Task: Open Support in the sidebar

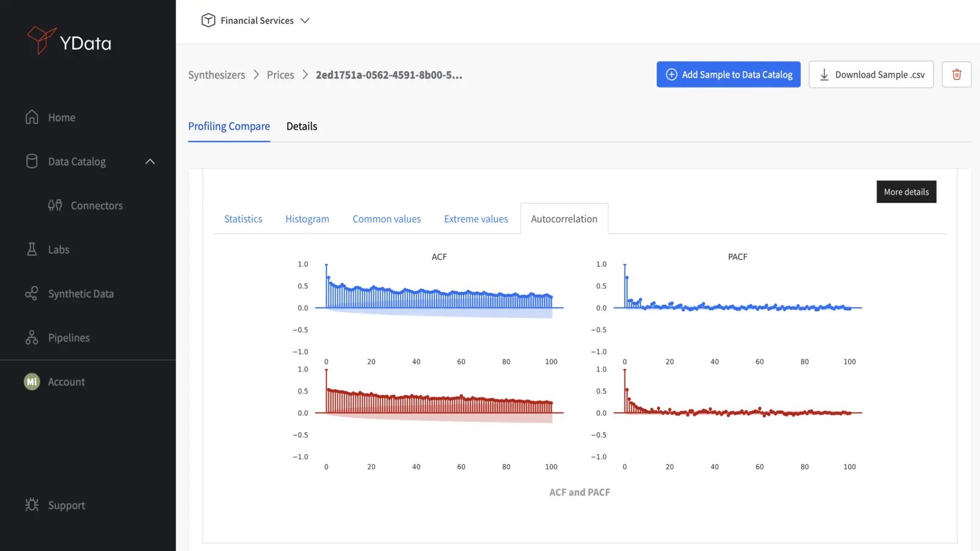Action: click(x=66, y=505)
